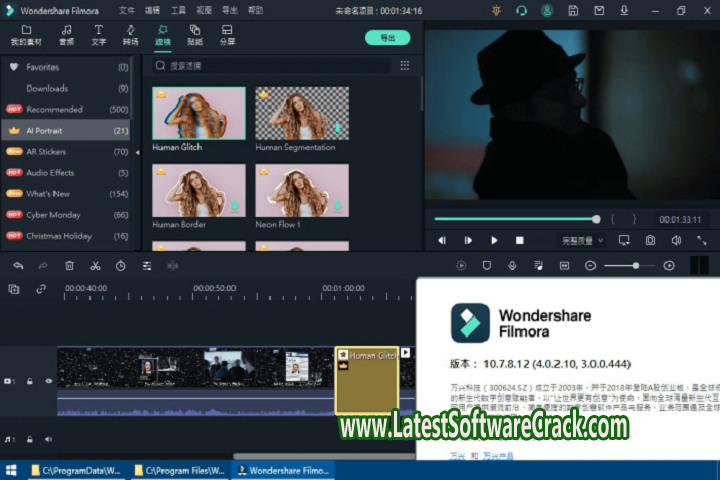This screenshot has width=720, height=480.
Task: Step forward one frame in preview
Action: click(x=468, y=240)
